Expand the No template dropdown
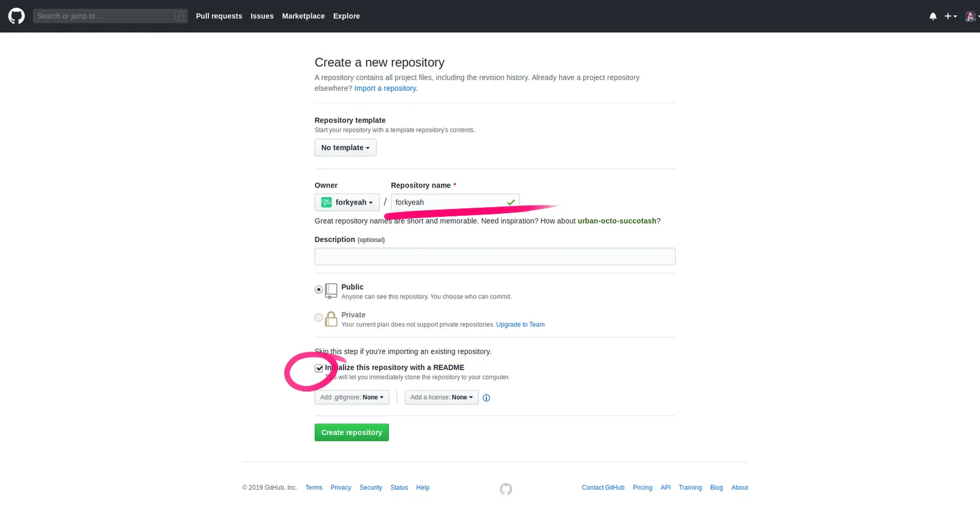 (345, 148)
